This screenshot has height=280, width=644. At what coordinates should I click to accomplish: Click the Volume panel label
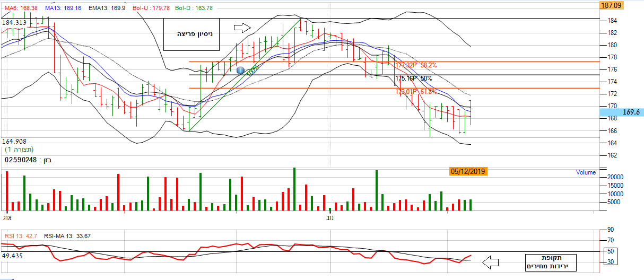tap(585, 172)
